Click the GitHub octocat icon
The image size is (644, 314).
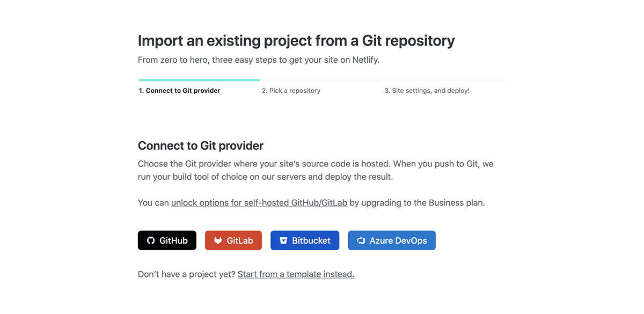pyautogui.click(x=151, y=240)
